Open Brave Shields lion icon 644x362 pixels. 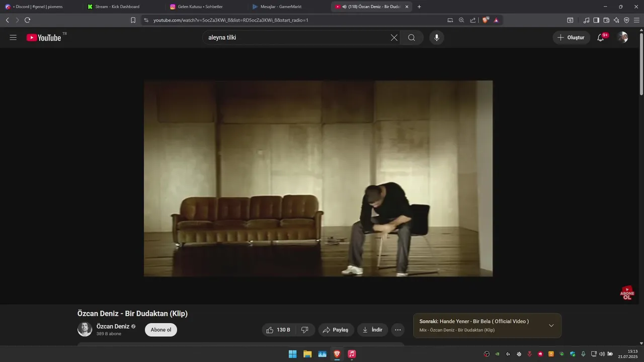(x=486, y=20)
